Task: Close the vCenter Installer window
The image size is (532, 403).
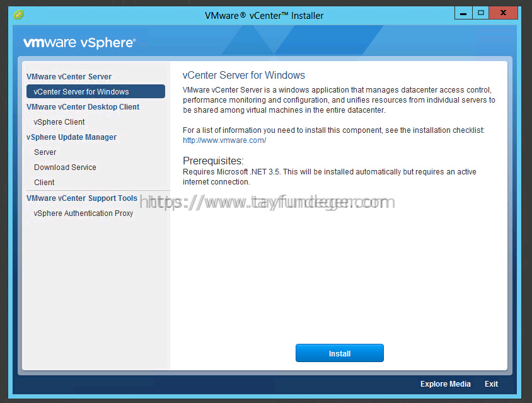Action: click(503, 13)
